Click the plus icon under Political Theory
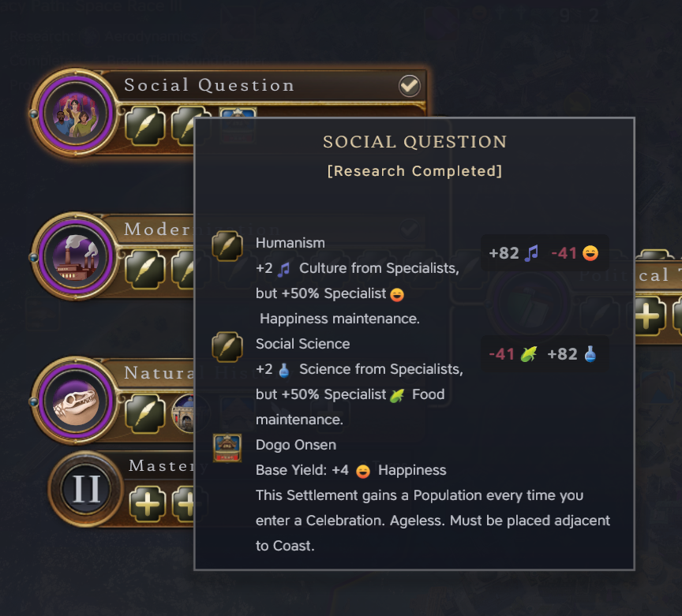The width and height of the screenshot is (682, 616). coord(647,317)
